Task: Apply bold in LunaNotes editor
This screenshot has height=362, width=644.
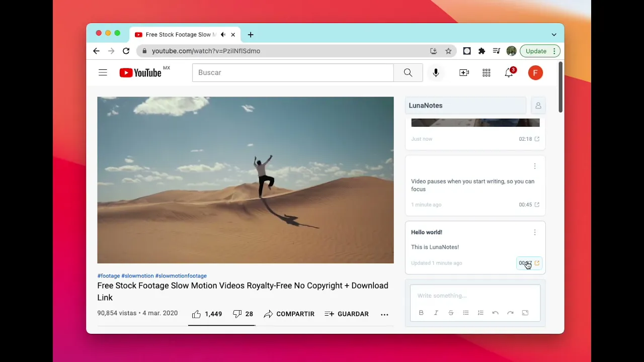Action: click(421, 313)
